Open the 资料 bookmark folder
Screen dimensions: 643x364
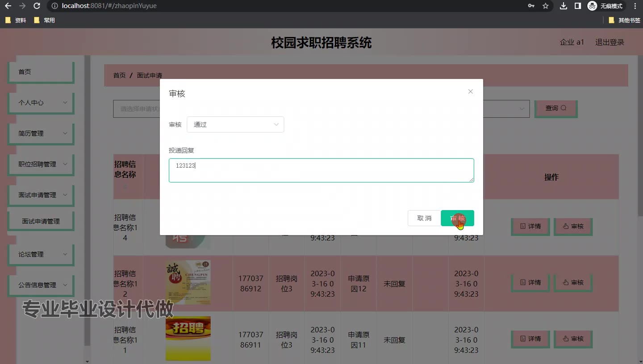[x=16, y=20]
